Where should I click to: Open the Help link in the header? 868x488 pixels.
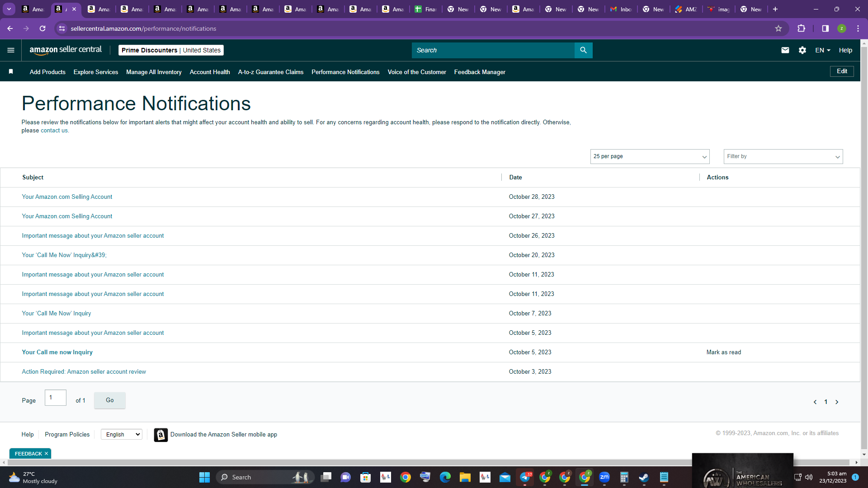click(845, 50)
